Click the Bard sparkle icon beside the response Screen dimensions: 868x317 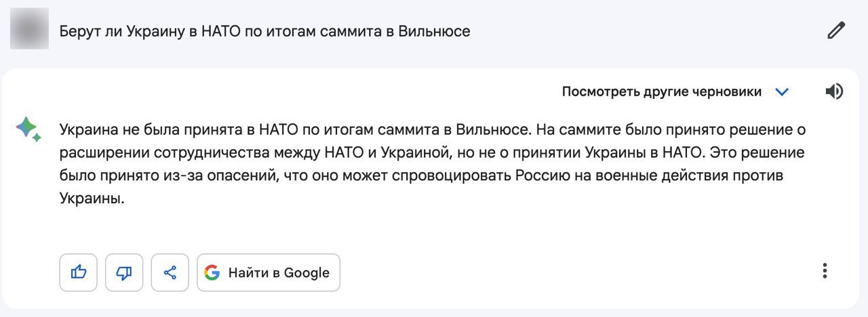point(28,129)
